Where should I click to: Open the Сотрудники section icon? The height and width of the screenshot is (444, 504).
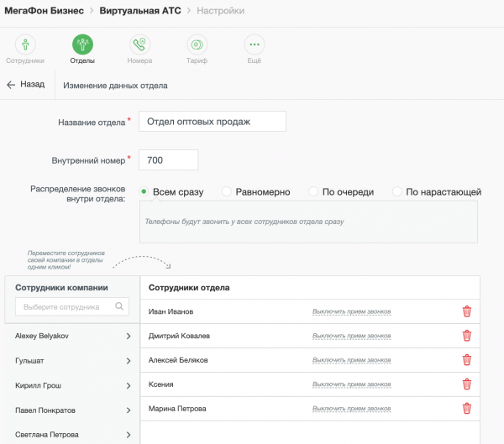(x=25, y=44)
